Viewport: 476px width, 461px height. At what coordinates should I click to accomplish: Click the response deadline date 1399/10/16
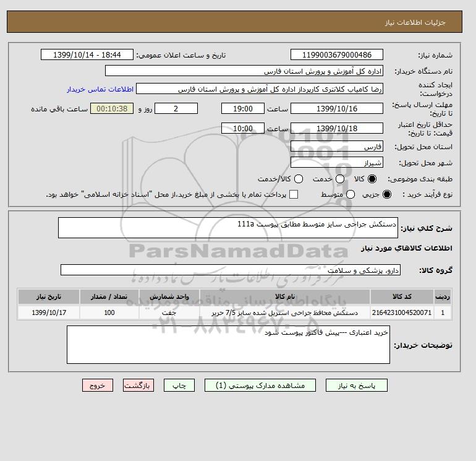click(x=337, y=108)
